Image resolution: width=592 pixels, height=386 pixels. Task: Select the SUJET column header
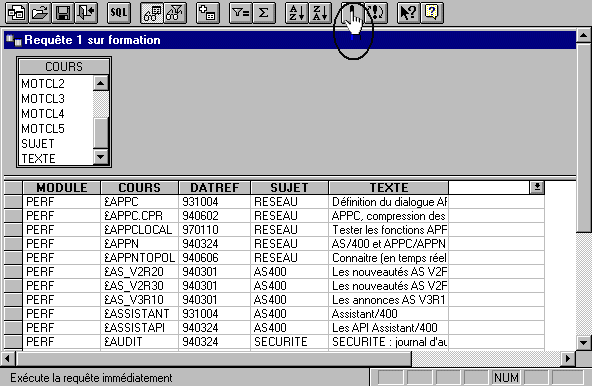point(289,188)
